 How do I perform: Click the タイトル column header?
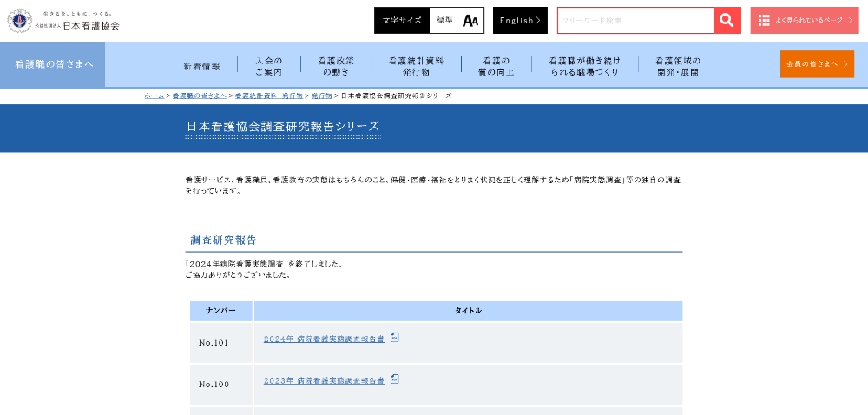pos(469,311)
